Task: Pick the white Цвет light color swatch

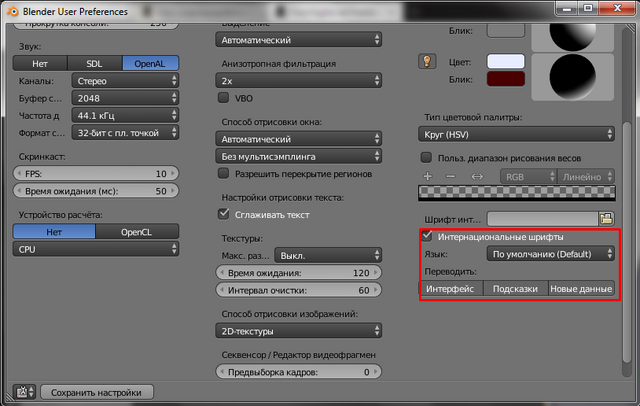Action: pos(506,62)
